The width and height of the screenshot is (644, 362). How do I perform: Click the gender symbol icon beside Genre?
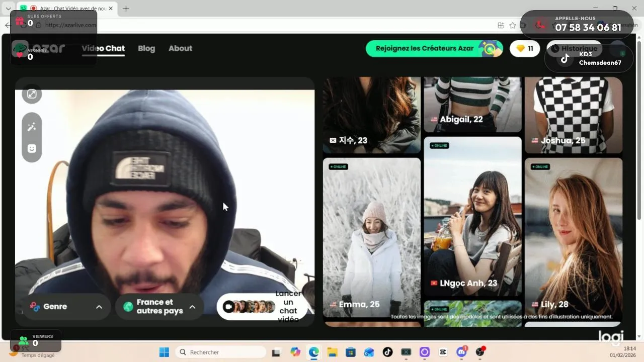click(x=35, y=307)
